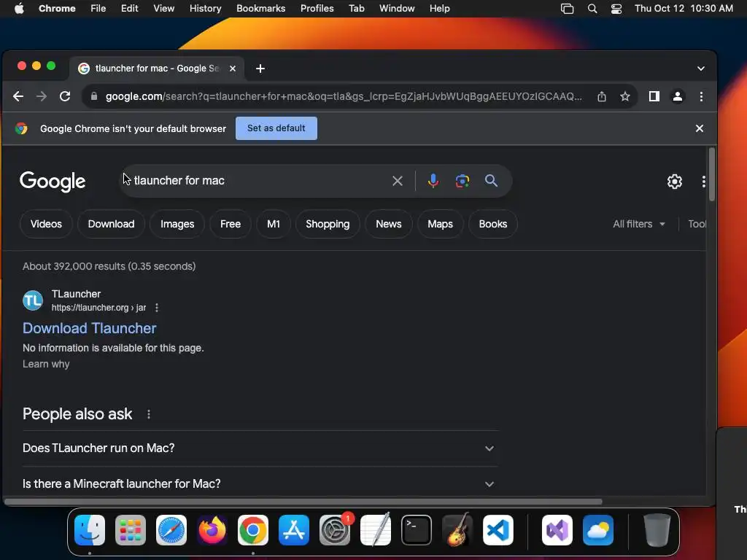Switch to Images results
The width and height of the screenshot is (747, 560).
[x=177, y=225]
